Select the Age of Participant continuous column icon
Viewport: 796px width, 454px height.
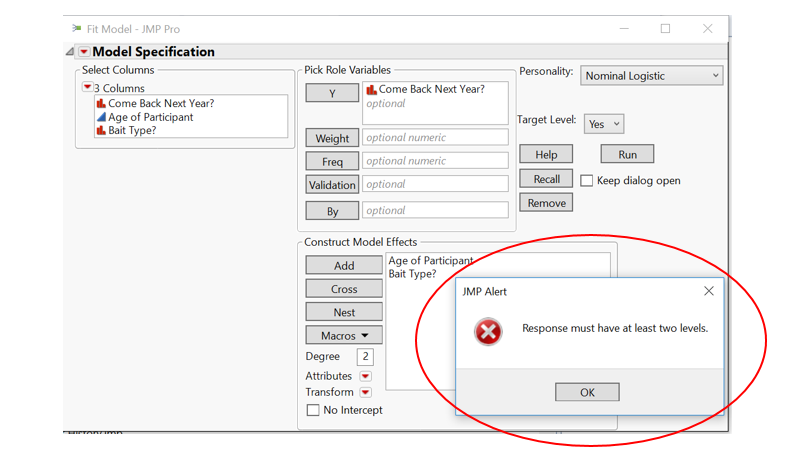coord(101,117)
